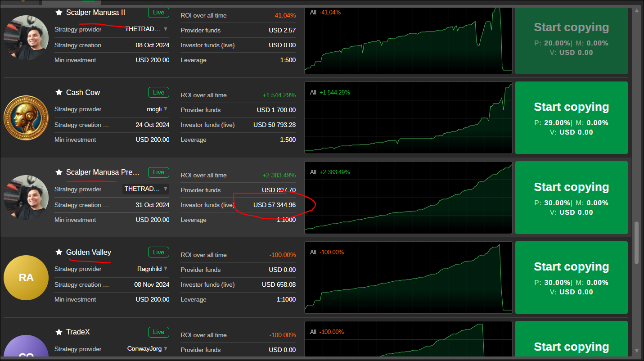Select Provider funds value USD 2.57

282,30
